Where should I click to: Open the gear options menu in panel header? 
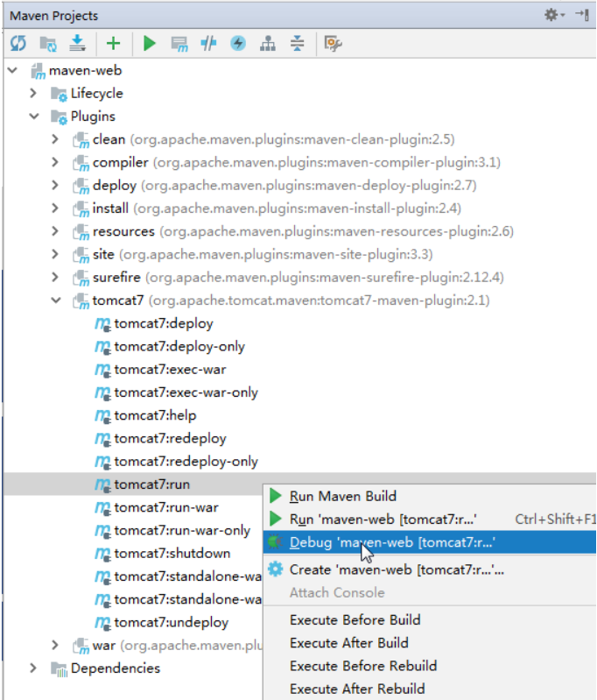tap(554, 15)
